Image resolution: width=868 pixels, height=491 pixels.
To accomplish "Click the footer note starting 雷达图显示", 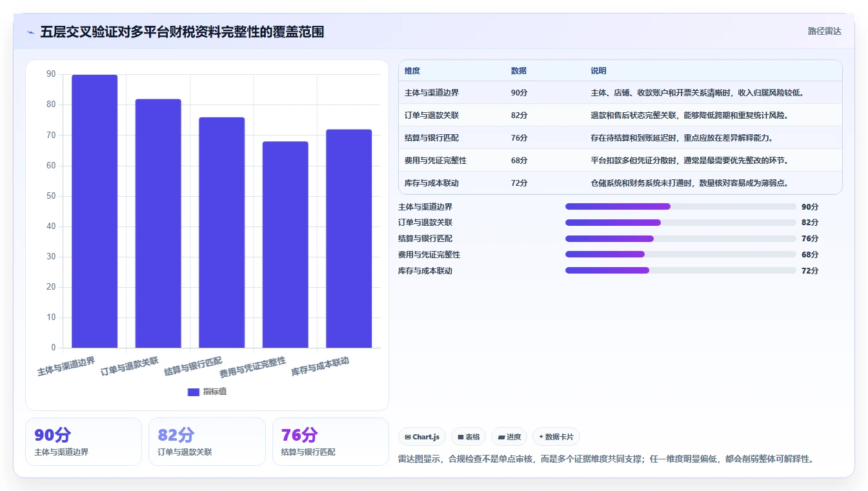I will coord(607,459).
